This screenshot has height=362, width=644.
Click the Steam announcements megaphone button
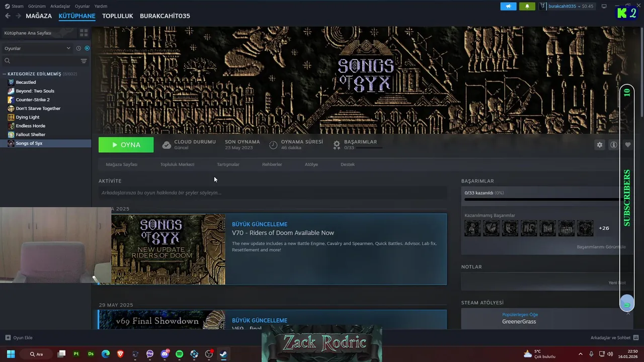[x=508, y=6]
